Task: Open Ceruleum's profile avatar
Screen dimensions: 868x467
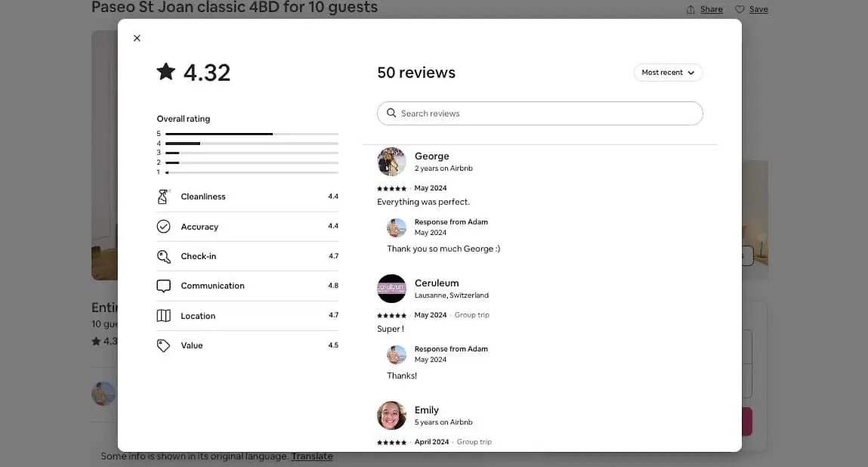Action: coord(391,288)
